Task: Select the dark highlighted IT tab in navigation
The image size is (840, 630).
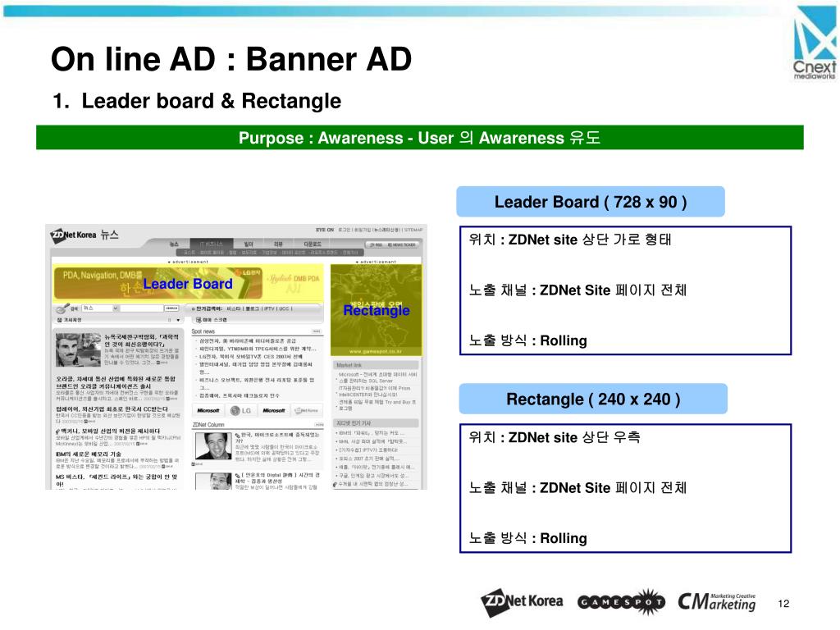Action: [211, 244]
